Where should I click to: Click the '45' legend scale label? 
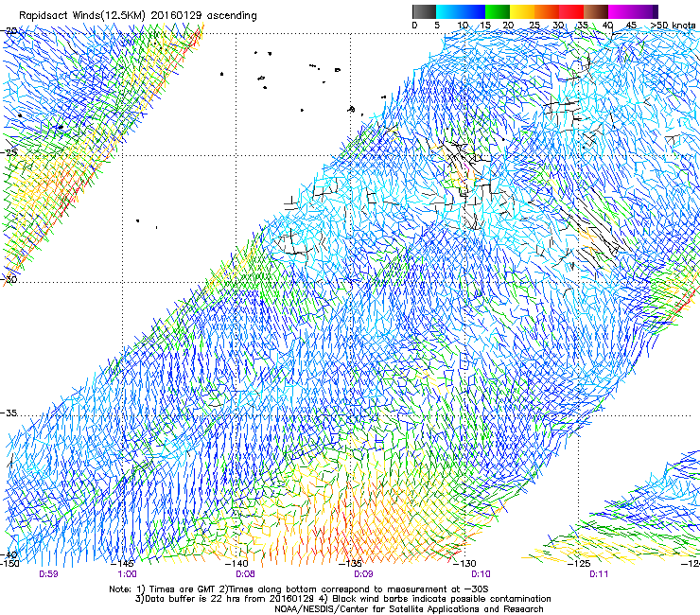pos(631,26)
